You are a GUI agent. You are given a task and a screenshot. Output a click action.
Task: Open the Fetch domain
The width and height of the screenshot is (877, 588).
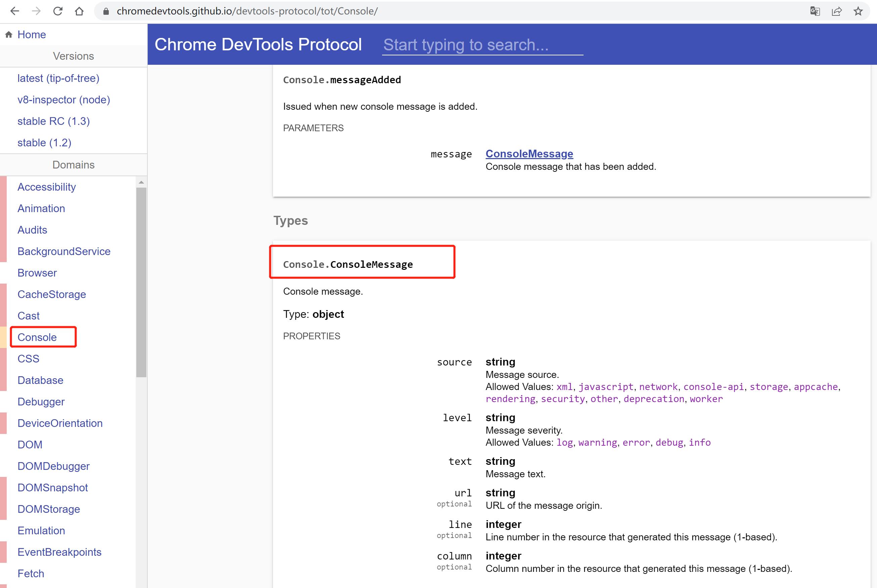[31, 573]
